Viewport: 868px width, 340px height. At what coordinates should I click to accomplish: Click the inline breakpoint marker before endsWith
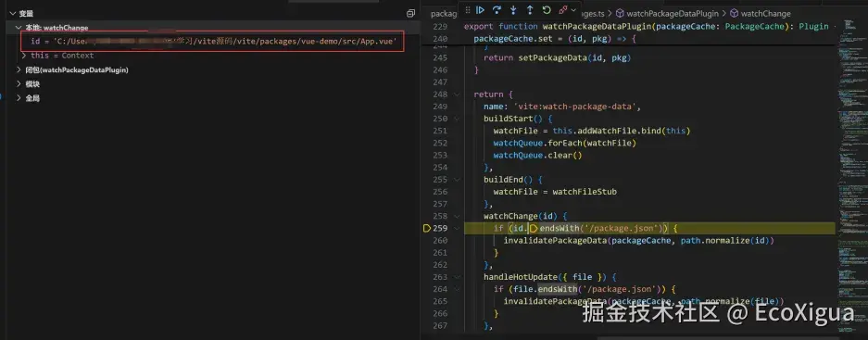click(x=534, y=228)
